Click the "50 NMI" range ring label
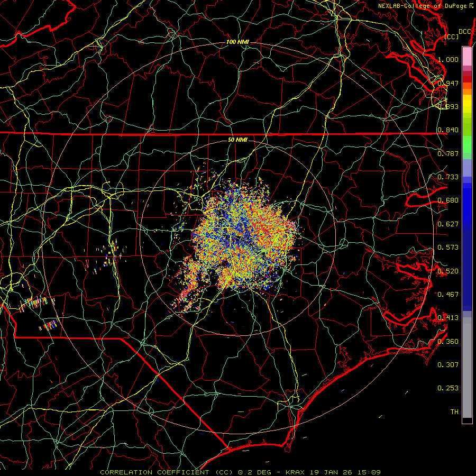 point(237,140)
